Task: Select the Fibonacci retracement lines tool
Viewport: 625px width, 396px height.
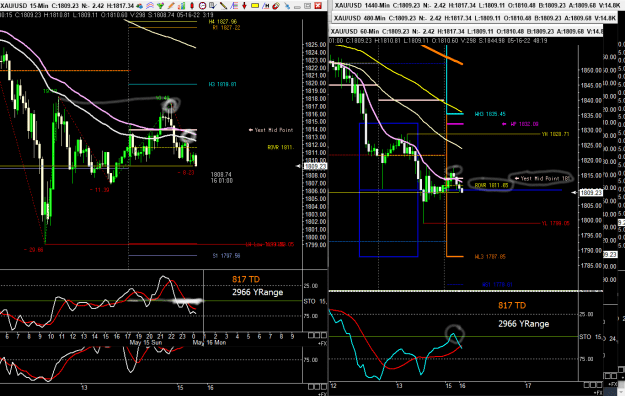Action: coord(234,6)
